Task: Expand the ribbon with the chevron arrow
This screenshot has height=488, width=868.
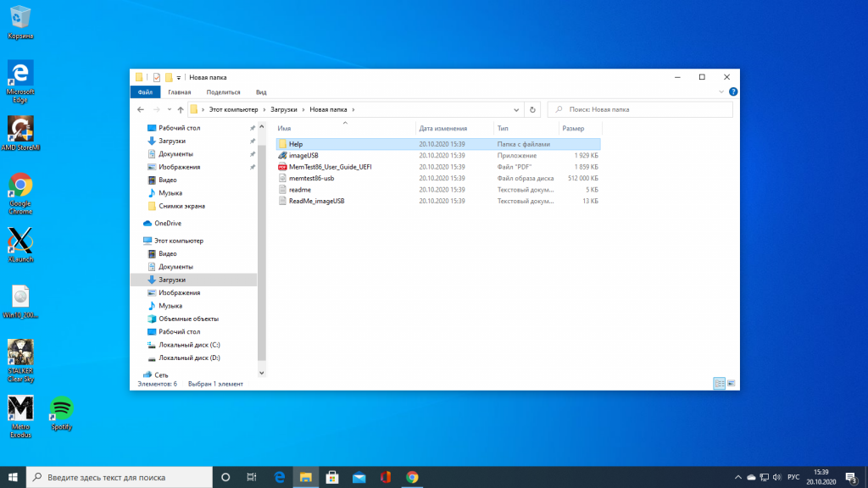Action: pyautogui.click(x=722, y=91)
